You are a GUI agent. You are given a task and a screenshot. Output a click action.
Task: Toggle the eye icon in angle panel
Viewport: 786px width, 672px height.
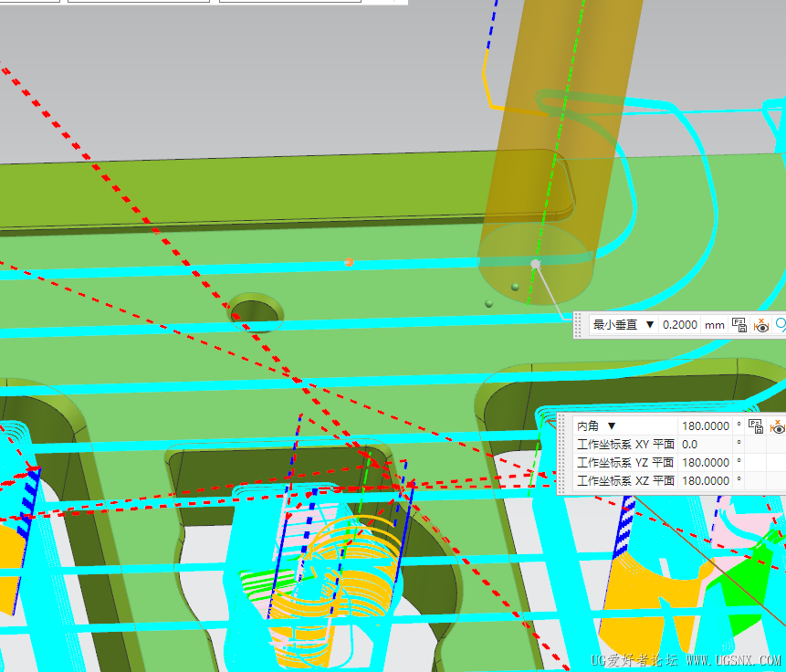click(x=778, y=426)
